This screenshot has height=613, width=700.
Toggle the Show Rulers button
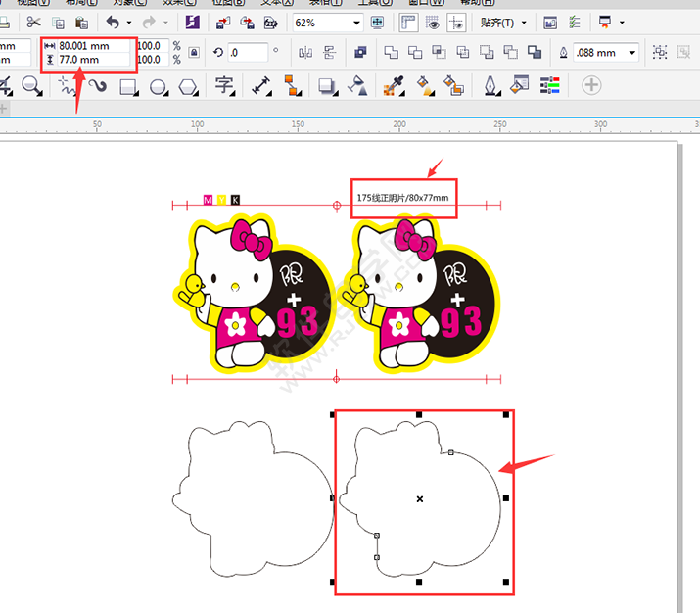(408, 23)
